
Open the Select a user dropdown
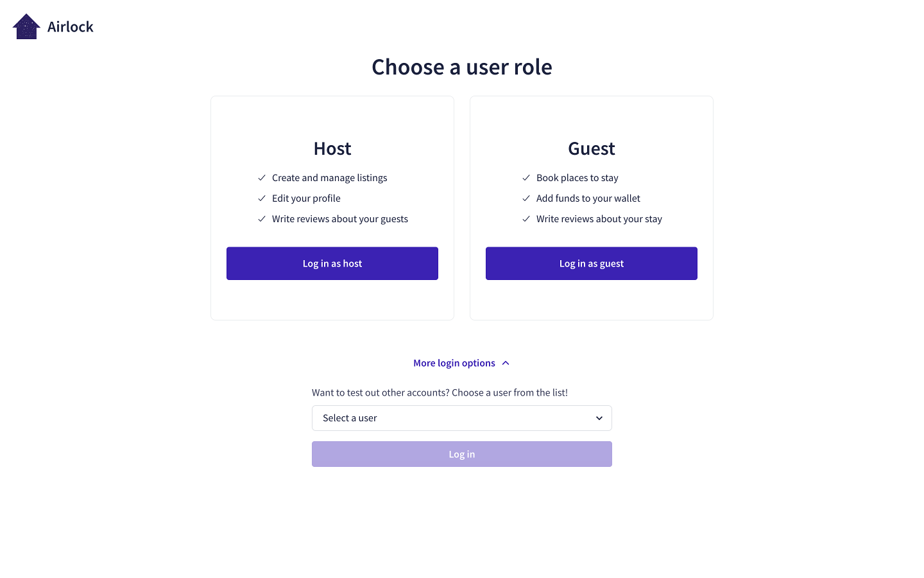pos(462,418)
